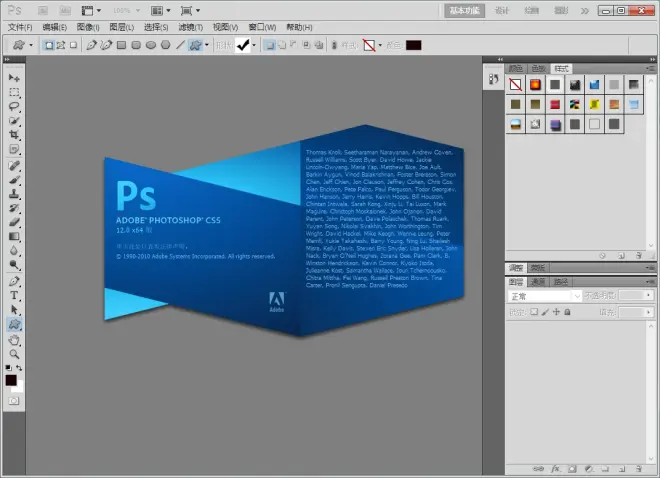Select the Hand tool
The height and width of the screenshot is (478, 660).
coord(15,339)
